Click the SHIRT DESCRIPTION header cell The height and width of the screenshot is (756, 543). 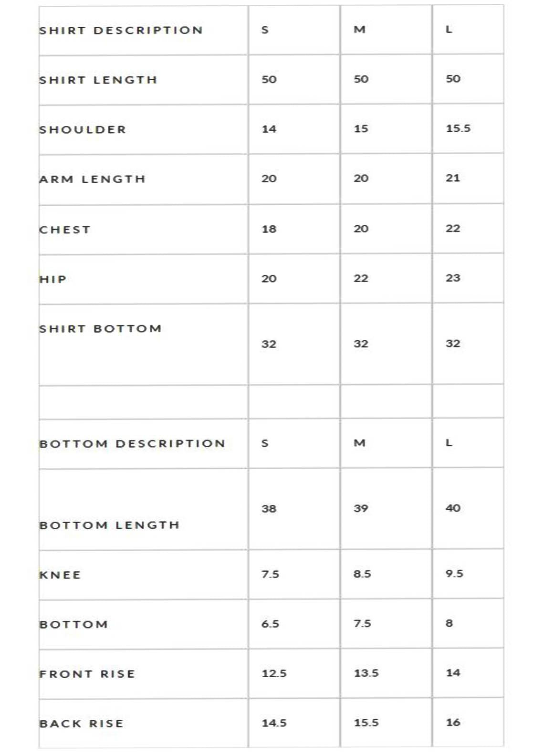pyautogui.click(x=121, y=31)
